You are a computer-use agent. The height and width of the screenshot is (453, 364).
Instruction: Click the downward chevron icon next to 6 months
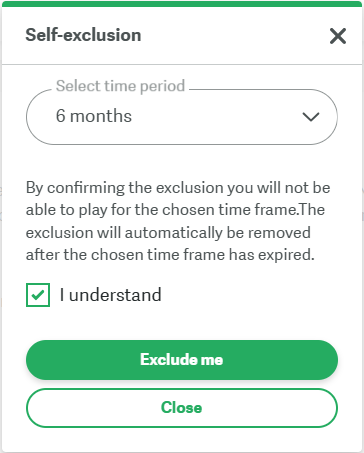311,117
